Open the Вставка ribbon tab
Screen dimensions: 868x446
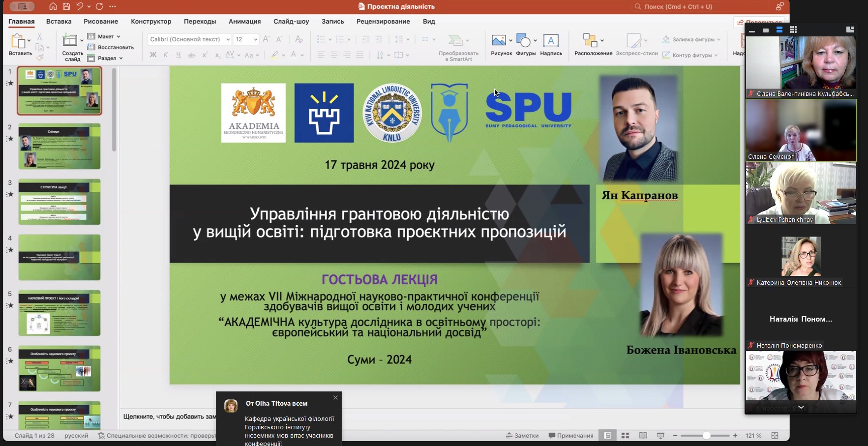(x=59, y=22)
